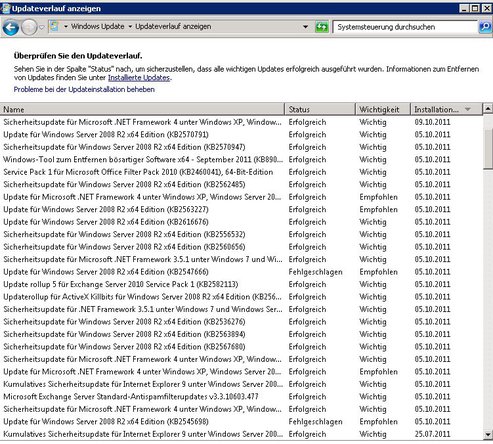Screen dimensions: 493x444
Task: Select Sicherheitsupdate KB2563894 row
Action: (241, 334)
